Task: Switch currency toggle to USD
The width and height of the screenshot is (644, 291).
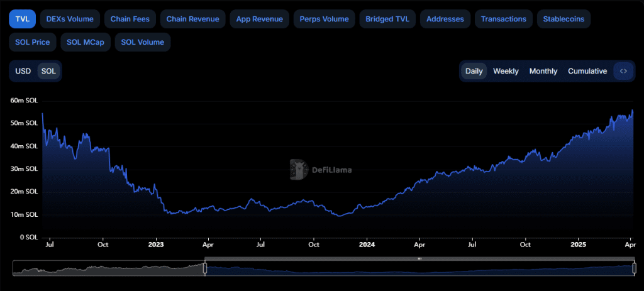Action: [x=23, y=71]
